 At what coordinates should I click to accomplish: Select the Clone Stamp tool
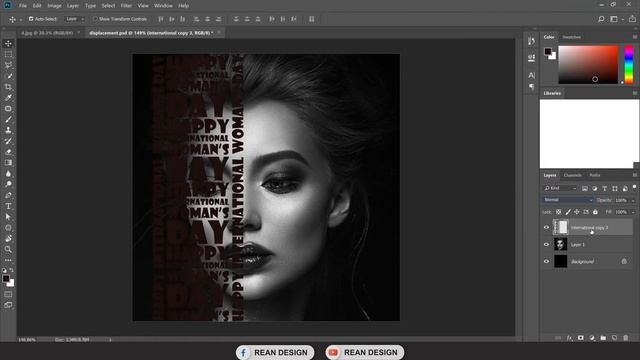click(x=8, y=130)
